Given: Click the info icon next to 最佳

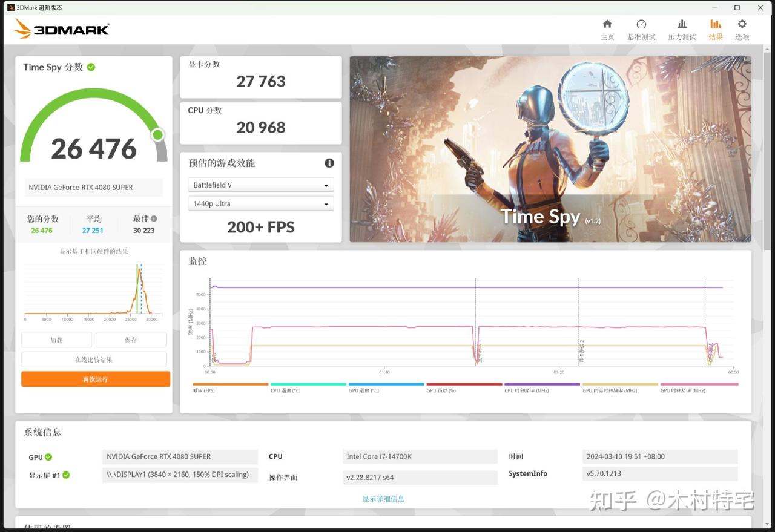Looking at the screenshot, I should [154, 219].
